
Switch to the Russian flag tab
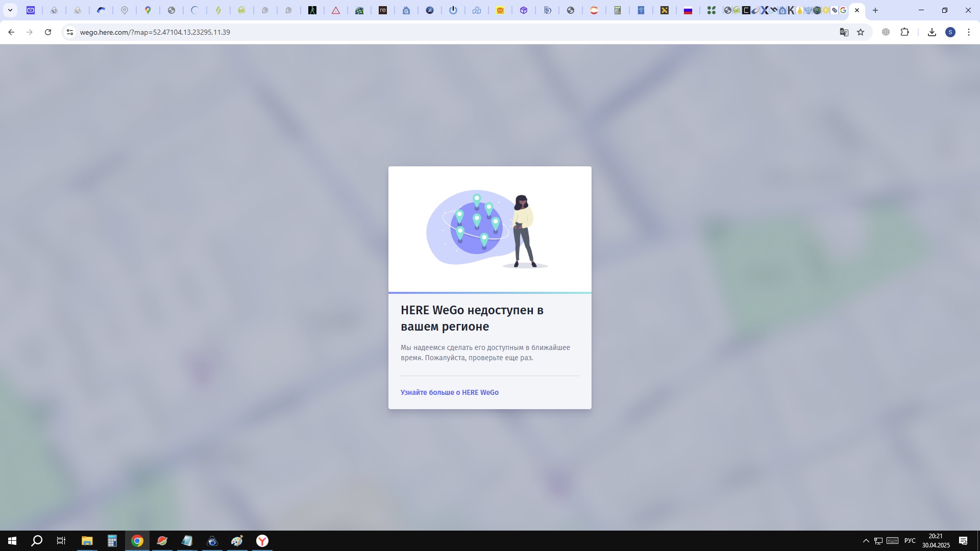click(x=688, y=10)
